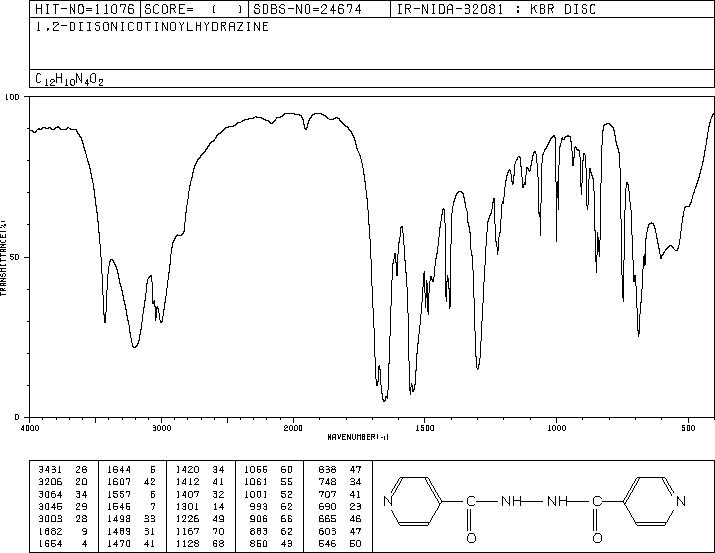This screenshot has width=715, height=553.
Task: Select the WAVENUMBER axis title
Action: tap(358, 437)
